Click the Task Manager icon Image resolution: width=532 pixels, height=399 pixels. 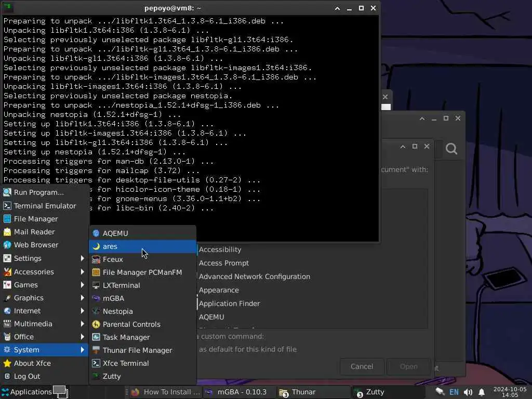tap(96, 337)
